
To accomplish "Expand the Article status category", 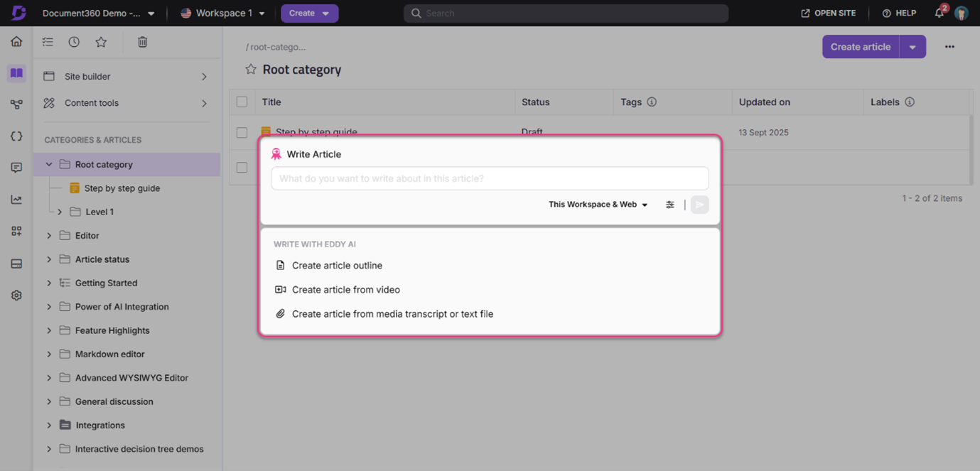I will (49, 259).
